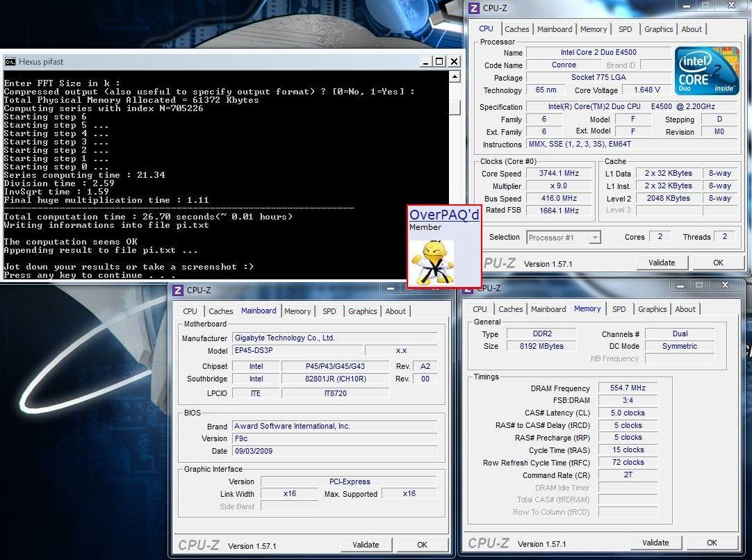Click the Core Speed value 3744.1 MHz
The height and width of the screenshot is (560, 752).
click(x=558, y=173)
